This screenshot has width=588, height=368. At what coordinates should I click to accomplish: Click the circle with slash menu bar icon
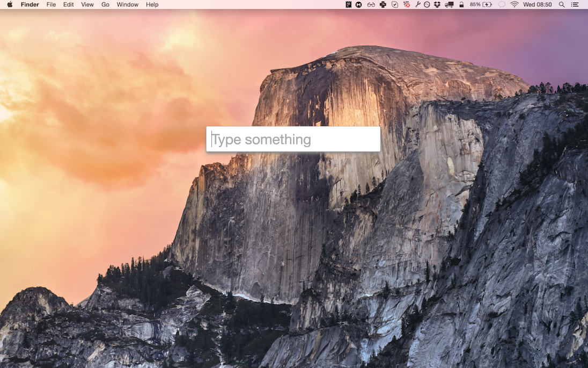(x=427, y=4)
